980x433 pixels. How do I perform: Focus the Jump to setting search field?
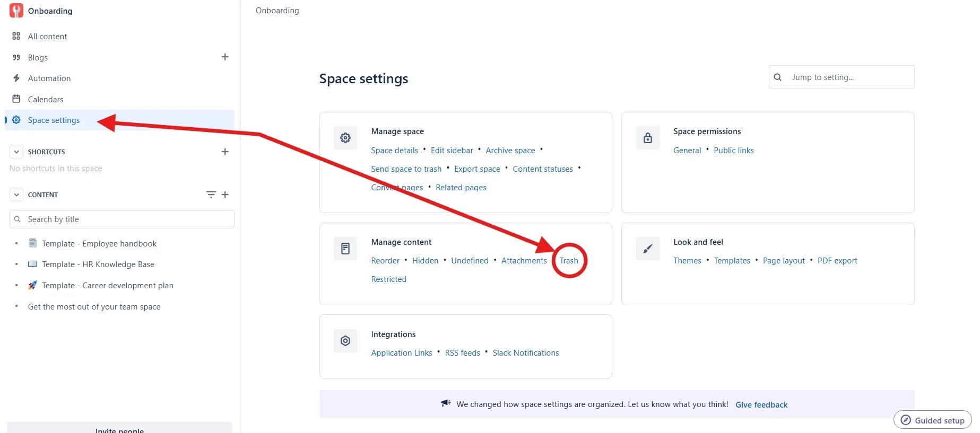(x=842, y=77)
